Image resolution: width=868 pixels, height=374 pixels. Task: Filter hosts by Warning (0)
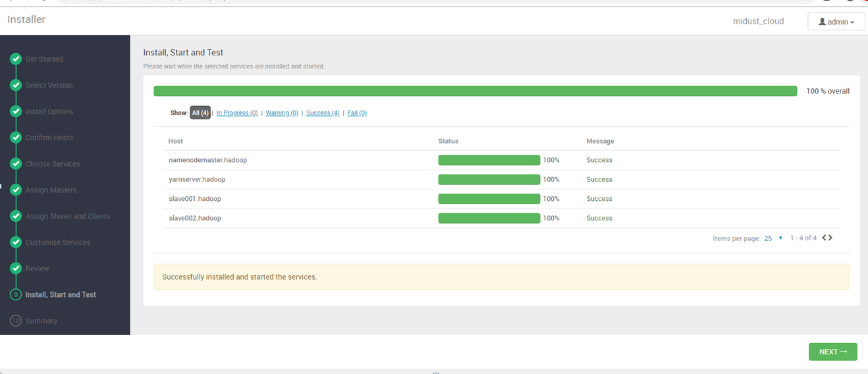point(282,113)
